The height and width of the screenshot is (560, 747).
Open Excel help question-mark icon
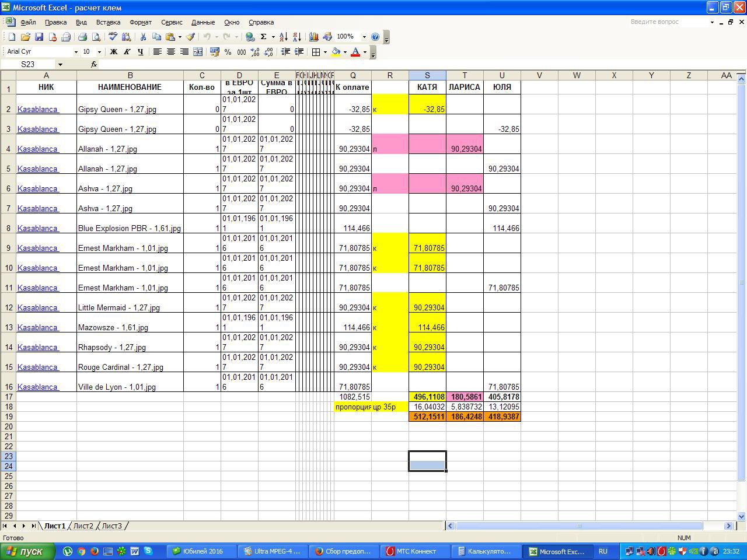(375, 37)
